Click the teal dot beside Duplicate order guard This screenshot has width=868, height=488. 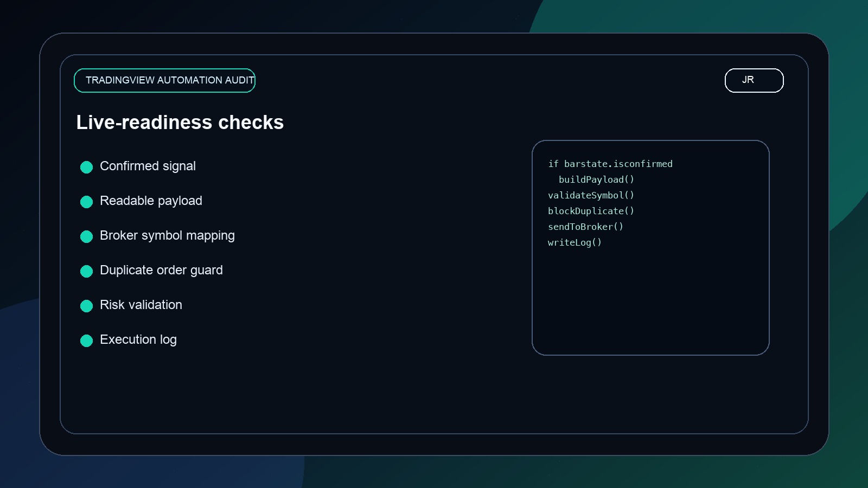86,271
